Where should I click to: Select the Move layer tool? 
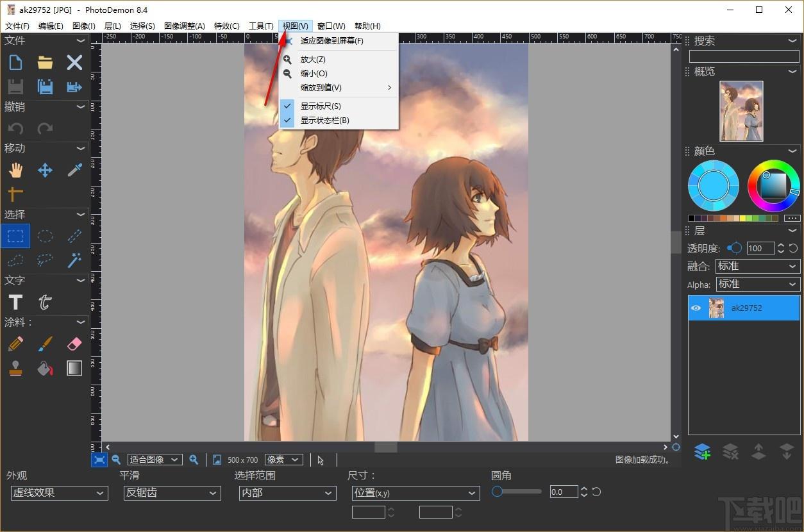click(x=45, y=170)
